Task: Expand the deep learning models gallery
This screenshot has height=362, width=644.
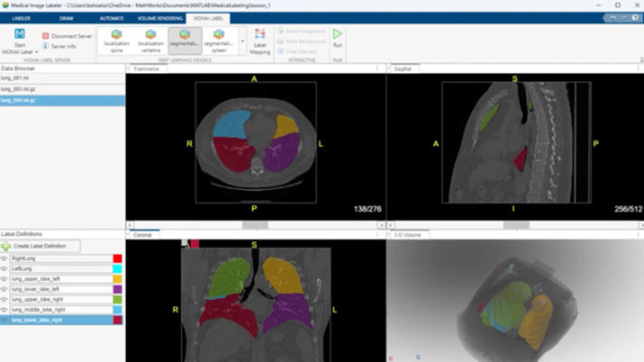Action: (x=243, y=41)
